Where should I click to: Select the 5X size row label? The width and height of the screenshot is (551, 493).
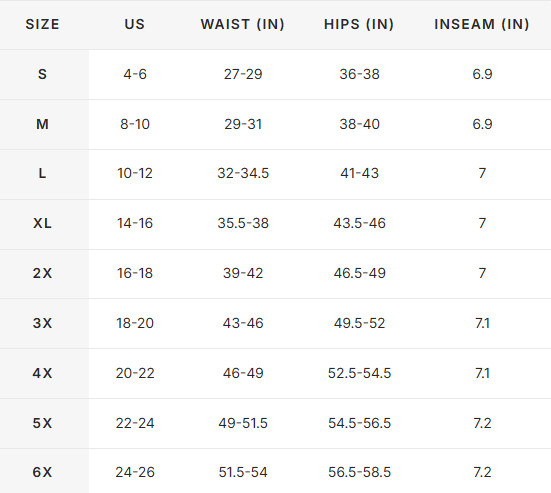pyautogui.click(x=42, y=423)
